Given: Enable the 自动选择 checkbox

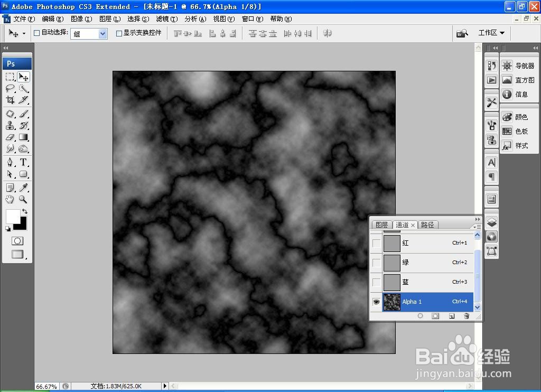Looking at the screenshot, I should tap(36, 33).
